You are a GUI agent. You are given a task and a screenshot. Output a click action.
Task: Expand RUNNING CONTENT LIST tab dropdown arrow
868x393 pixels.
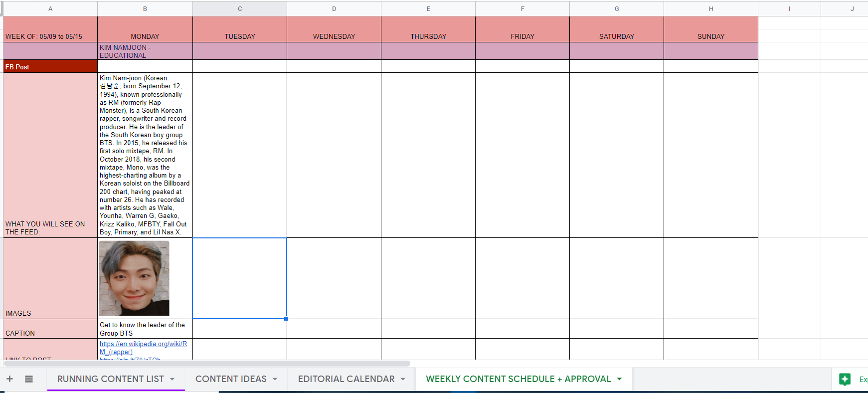coord(173,379)
